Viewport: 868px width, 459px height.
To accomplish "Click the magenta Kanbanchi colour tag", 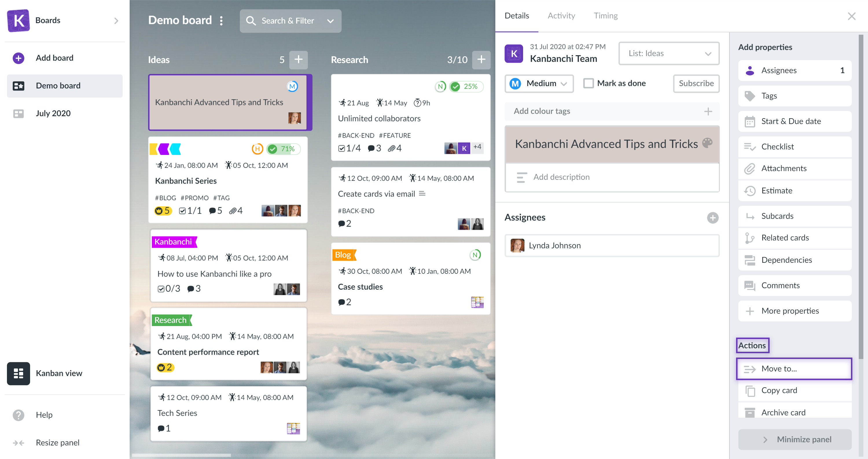I will pyautogui.click(x=174, y=242).
